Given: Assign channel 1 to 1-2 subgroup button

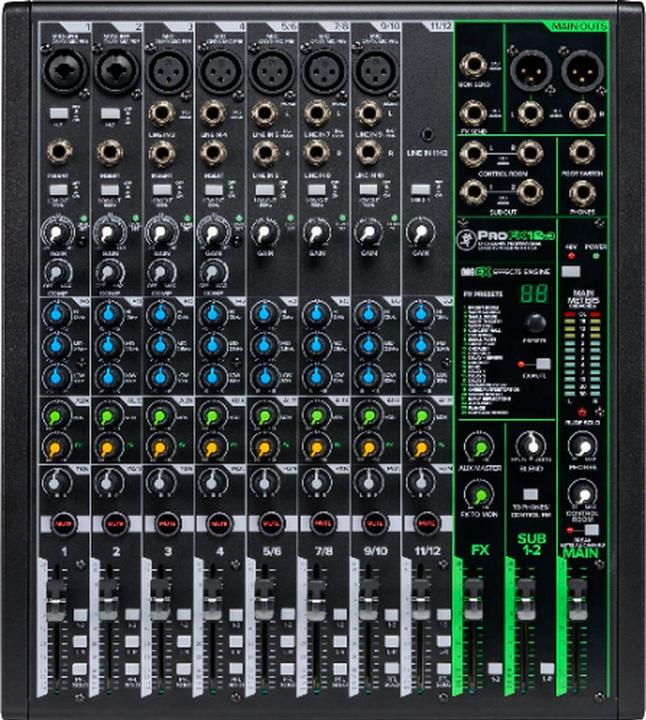Looking at the screenshot, I should click(x=80, y=615).
